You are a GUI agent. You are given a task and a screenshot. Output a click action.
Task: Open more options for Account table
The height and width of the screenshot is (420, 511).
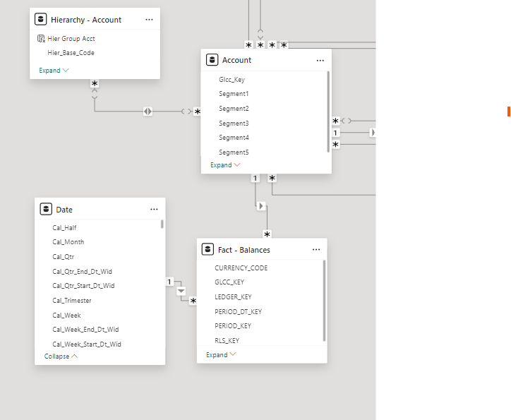tap(320, 60)
